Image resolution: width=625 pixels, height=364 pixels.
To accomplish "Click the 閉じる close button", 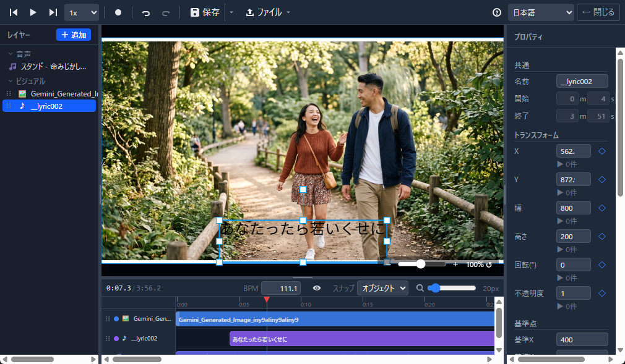I will tap(598, 12).
